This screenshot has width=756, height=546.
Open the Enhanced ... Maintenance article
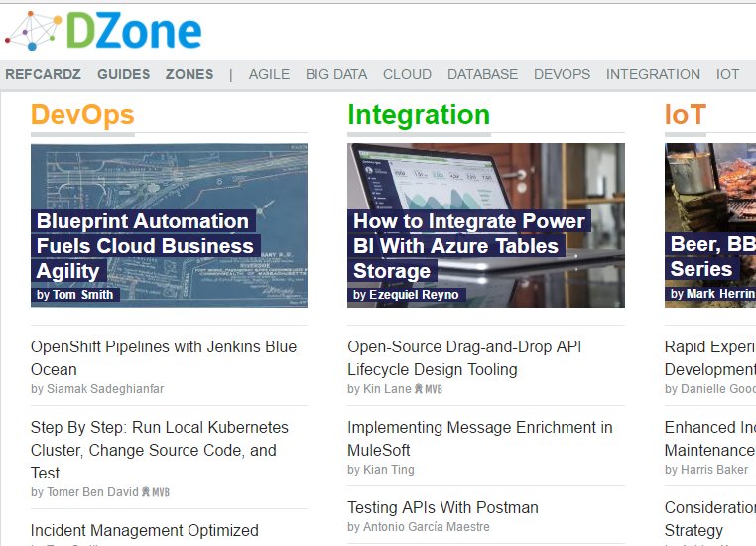coord(710,439)
